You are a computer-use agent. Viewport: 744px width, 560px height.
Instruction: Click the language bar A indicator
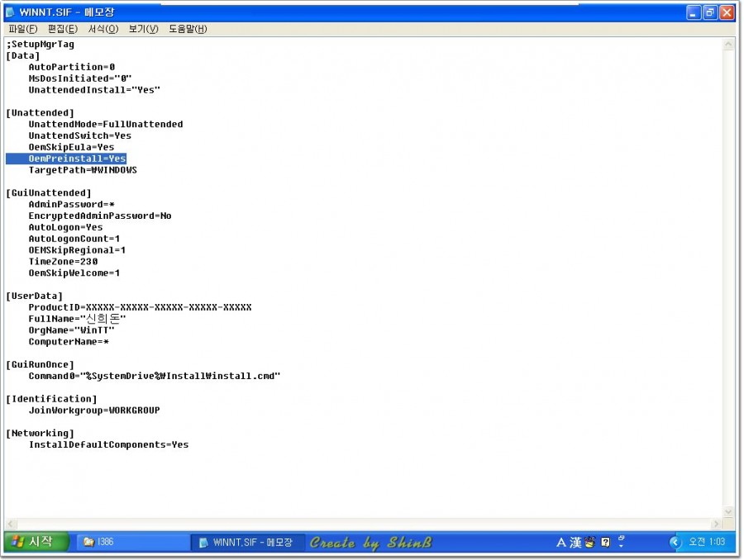tap(561, 542)
